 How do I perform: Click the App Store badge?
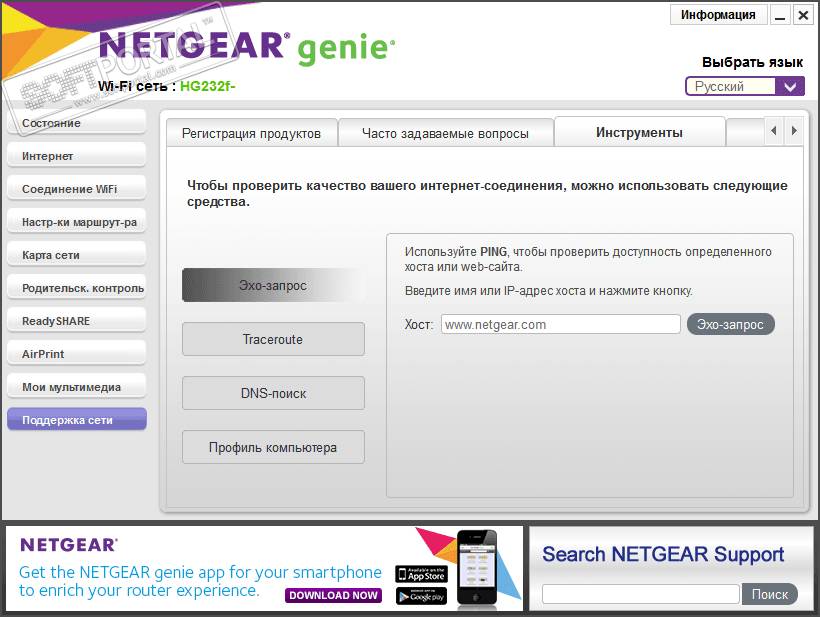(422, 574)
